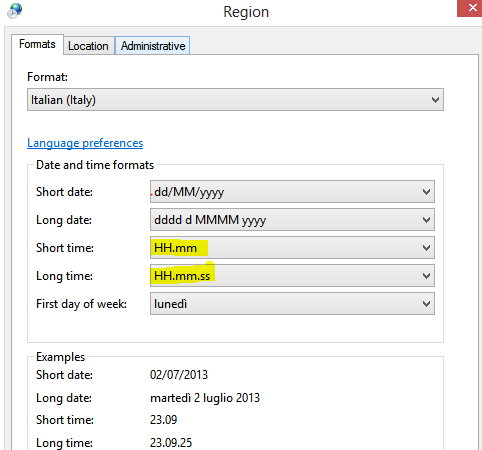Switch to the Formats tab
The height and width of the screenshot is (450, 482).
tap(37, 44)
